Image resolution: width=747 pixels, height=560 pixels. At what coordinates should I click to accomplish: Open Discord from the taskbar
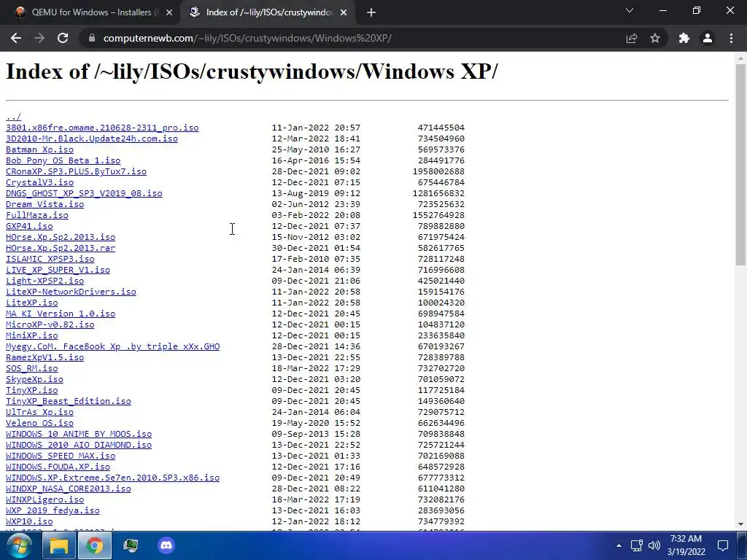pyautogui.click(x=166, y=545)
